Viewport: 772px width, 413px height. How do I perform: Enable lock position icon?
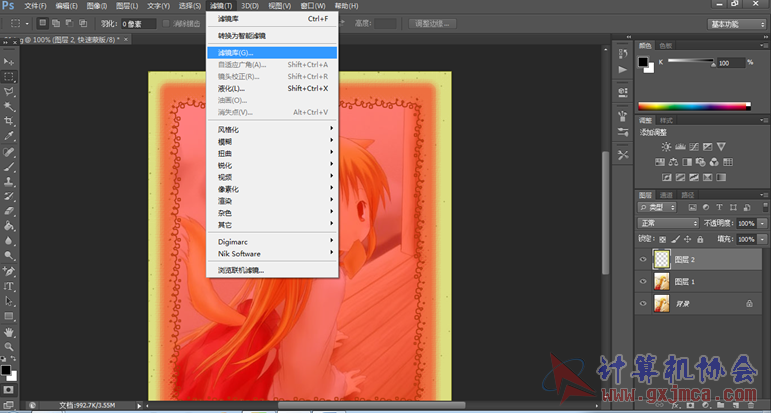point(687,239)
